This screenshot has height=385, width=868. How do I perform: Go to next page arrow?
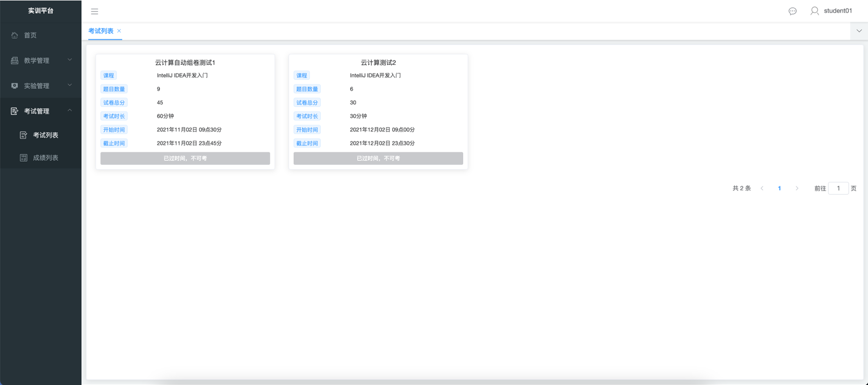(x=797, y=188)
